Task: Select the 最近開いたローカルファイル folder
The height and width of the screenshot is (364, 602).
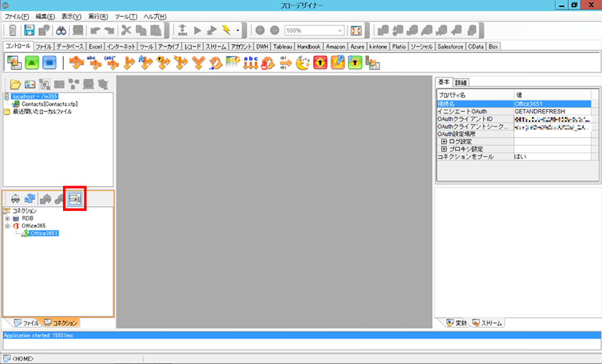Action: tap(42, 112)
